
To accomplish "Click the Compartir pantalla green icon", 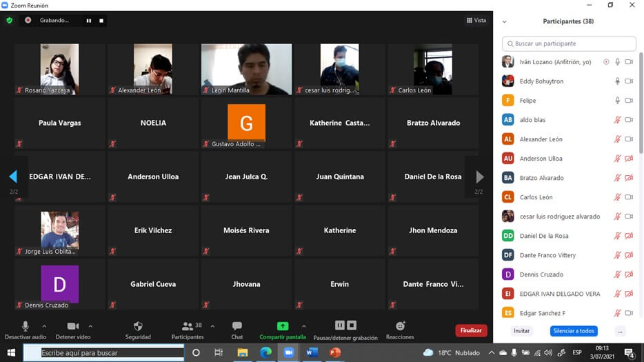I will coord(283,326).
